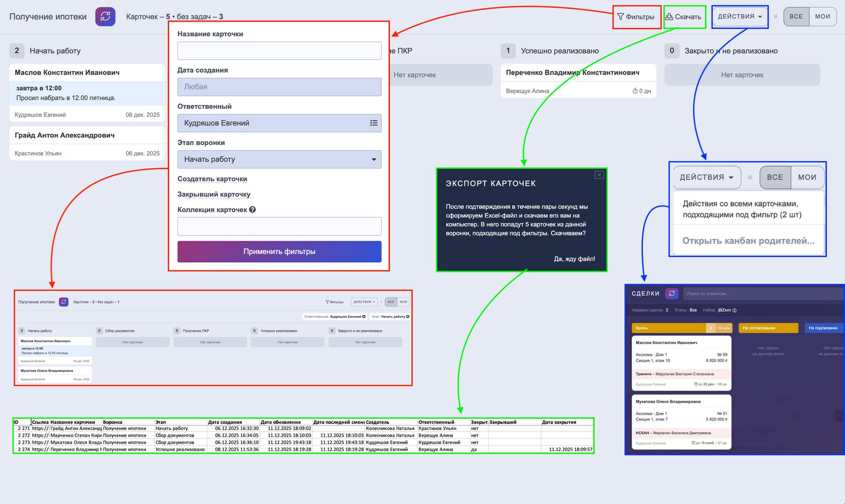Select ВСЕ beside the open actions menu
The width and height of the screenshot is (845, 504).
point(775,177)
